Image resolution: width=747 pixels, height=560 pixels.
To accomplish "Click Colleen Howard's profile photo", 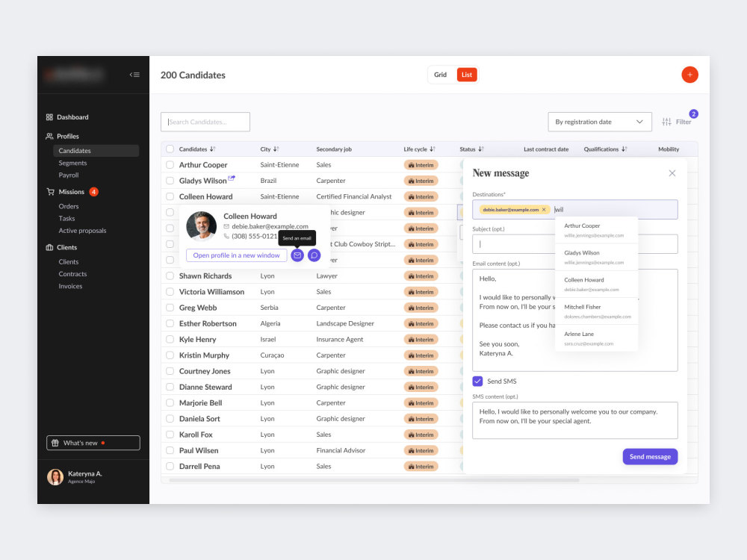I will 201,227.
